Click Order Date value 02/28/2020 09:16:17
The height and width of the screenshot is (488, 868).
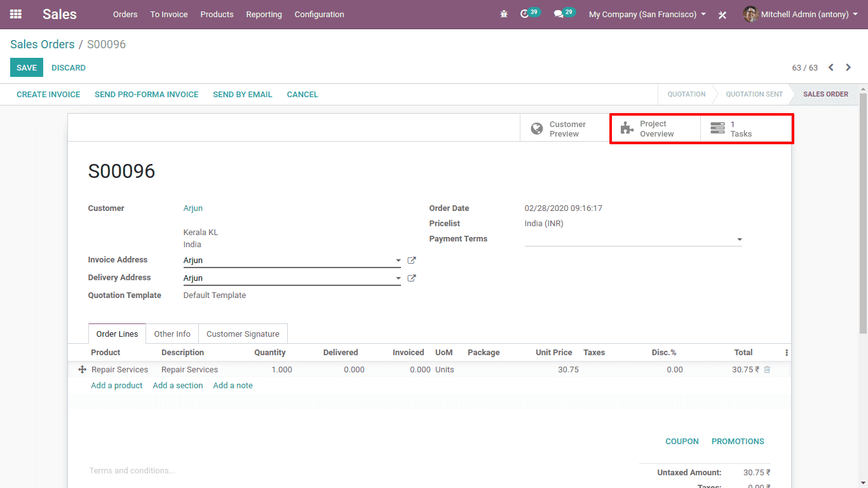coord(563,208)
